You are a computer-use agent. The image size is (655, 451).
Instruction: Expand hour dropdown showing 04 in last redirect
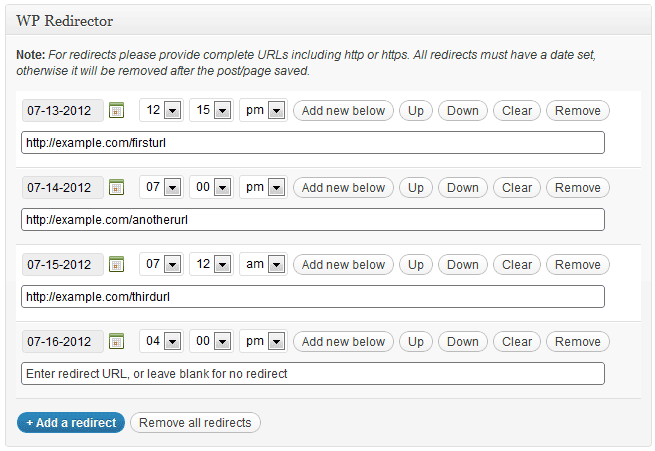(x=161, y=341)
